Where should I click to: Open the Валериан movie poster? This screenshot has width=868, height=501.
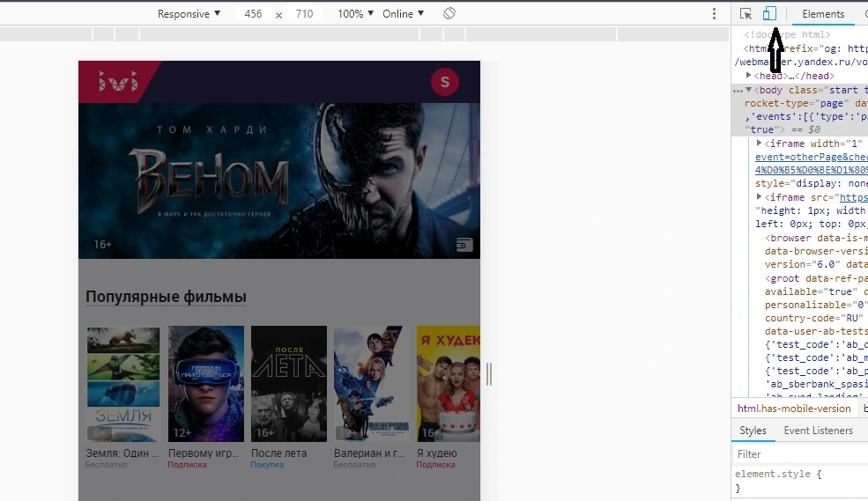371,384
